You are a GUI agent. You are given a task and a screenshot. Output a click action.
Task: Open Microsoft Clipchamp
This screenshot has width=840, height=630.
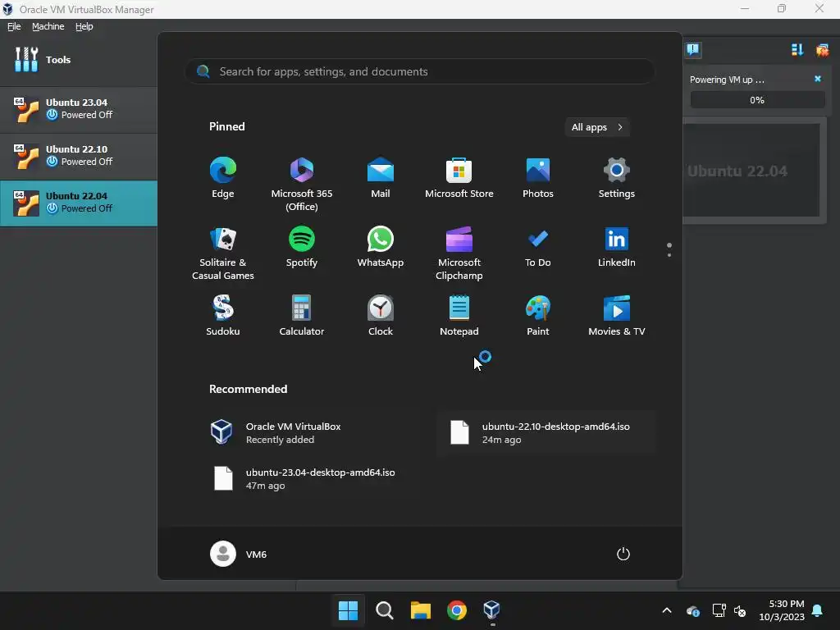tap(459, 253)
